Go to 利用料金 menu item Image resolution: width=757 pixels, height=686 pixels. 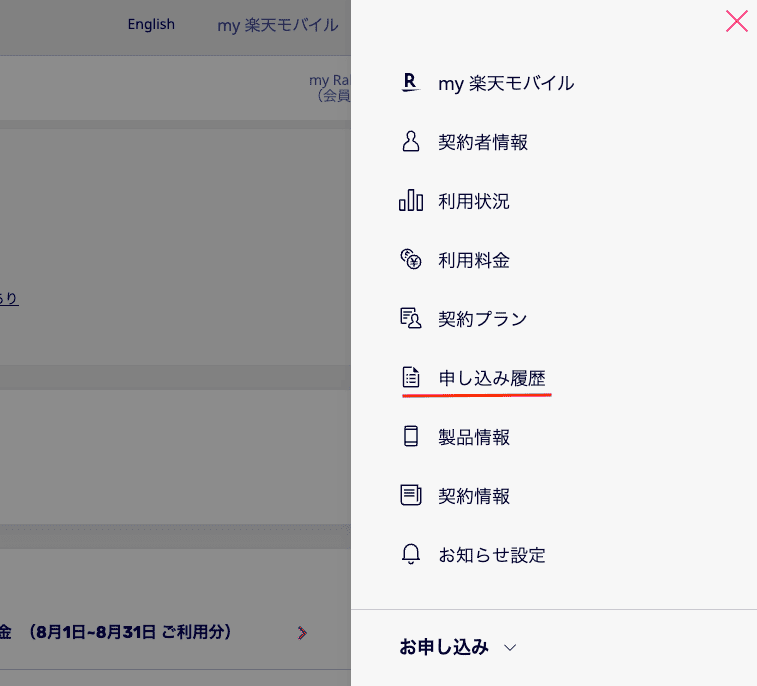point(474,260)
